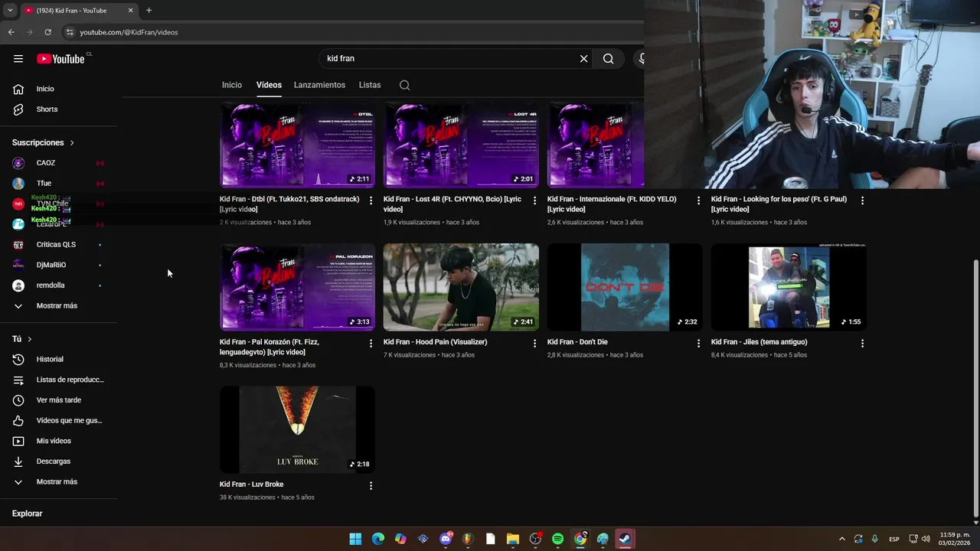Show hidden system tray icons
The width and height of the screenshot is (980, 551).
click(841, 539)
